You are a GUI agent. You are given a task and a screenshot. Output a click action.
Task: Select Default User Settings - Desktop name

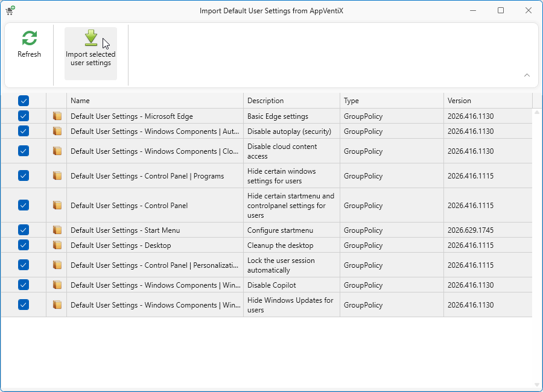121,245
